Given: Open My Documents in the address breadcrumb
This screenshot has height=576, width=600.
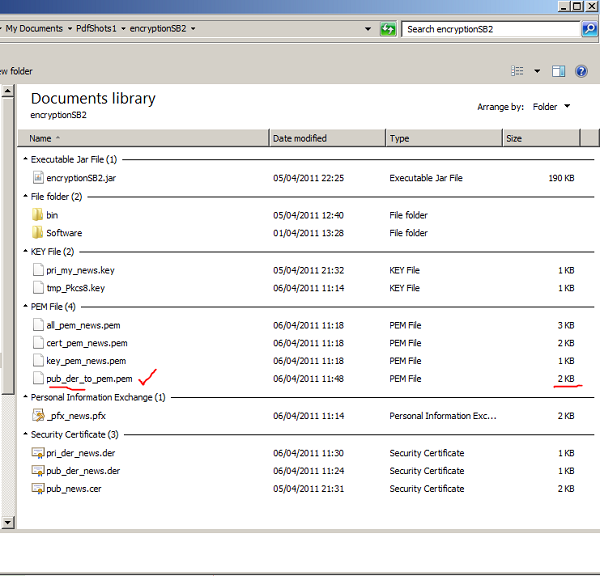Looking at the screenshot, I should [34, 29].
